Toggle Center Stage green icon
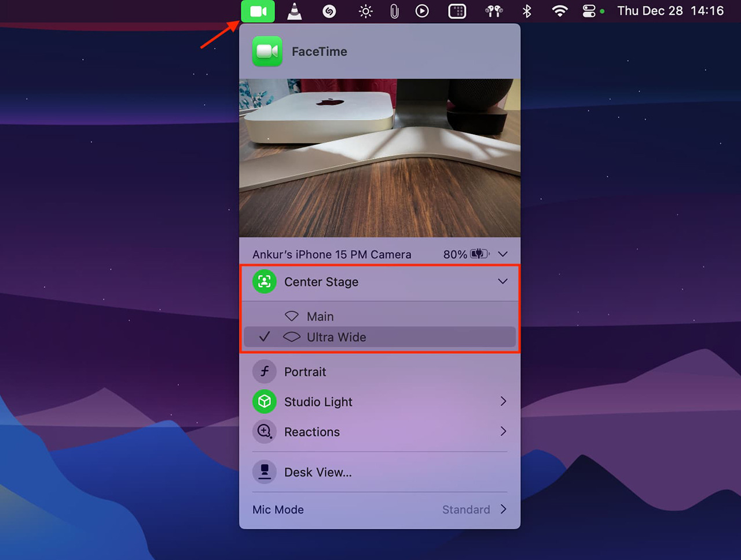This screenshot has height=560, width=741. 265,282
